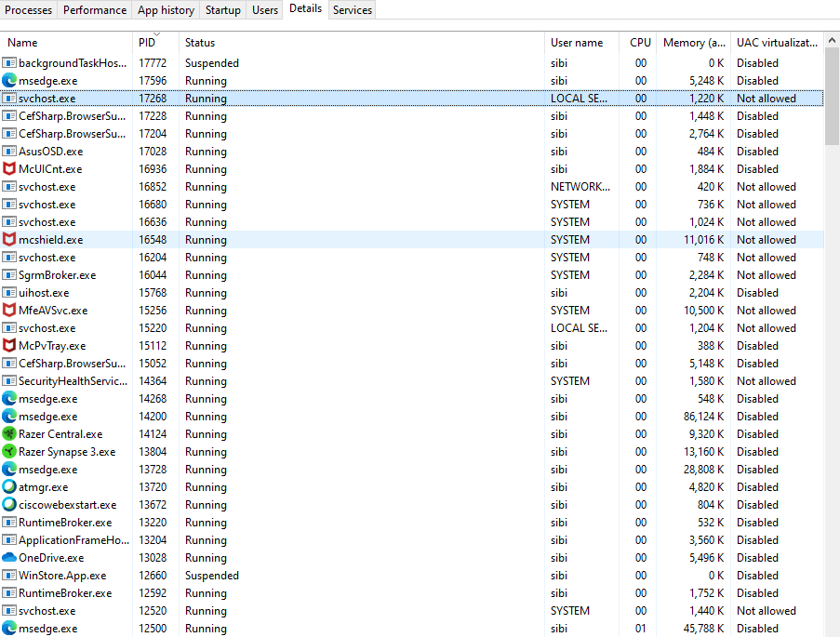Image resolution: width=840 pixels, height=637 pixels.
Task: Click the CefSharp icon with PID 17228
Action: pyautogui.click(x=9, y=115)
